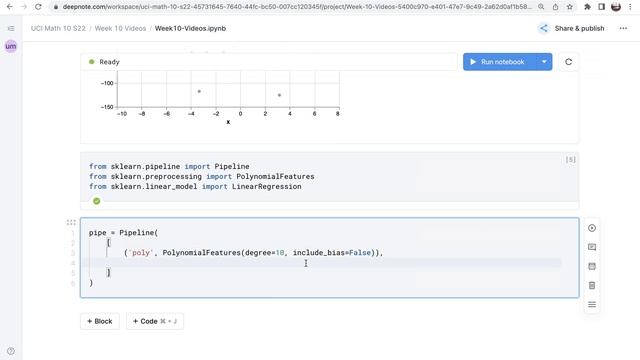Click the cell output/schedule icon
This screenshot has width=640, height=360.
(x=592, y=266)
